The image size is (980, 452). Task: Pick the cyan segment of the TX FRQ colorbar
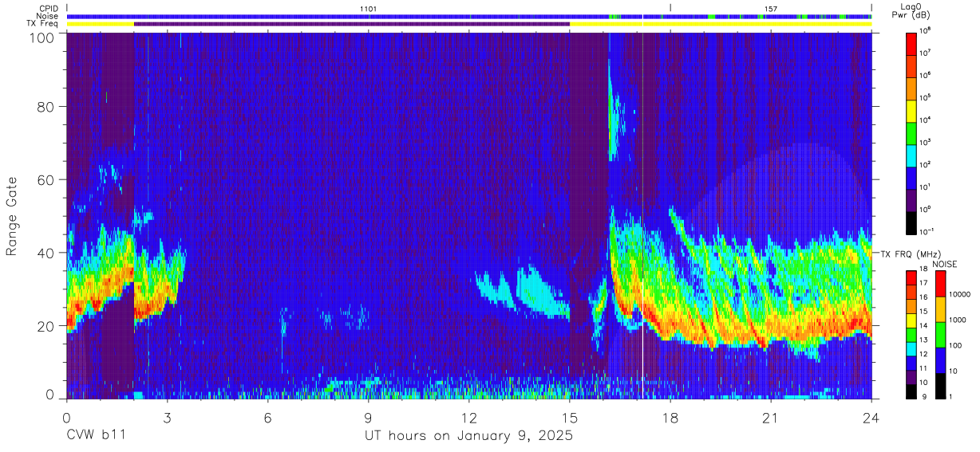coord(913,348)
